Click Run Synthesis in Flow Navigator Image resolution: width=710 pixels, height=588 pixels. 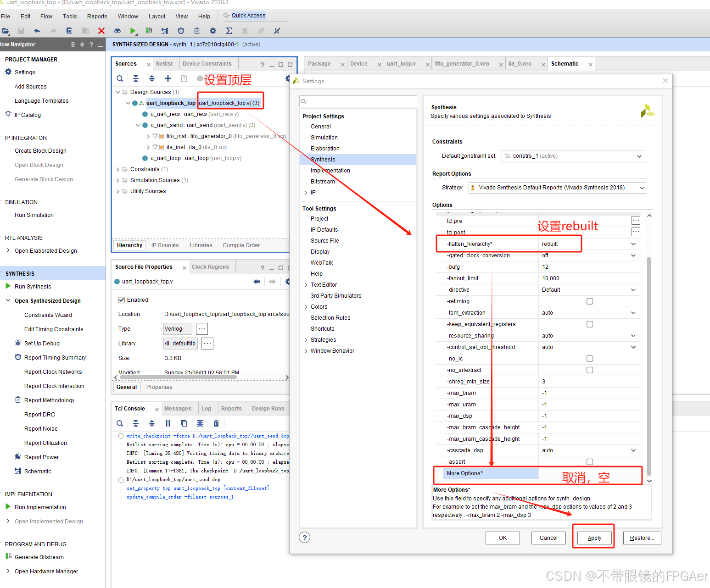[x=33, y=287]
